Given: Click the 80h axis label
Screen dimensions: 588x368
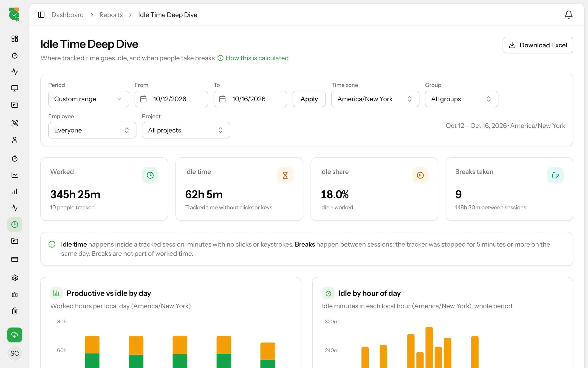Looking at the screenshot, I should pyautogui.click(x=62, y=322).
